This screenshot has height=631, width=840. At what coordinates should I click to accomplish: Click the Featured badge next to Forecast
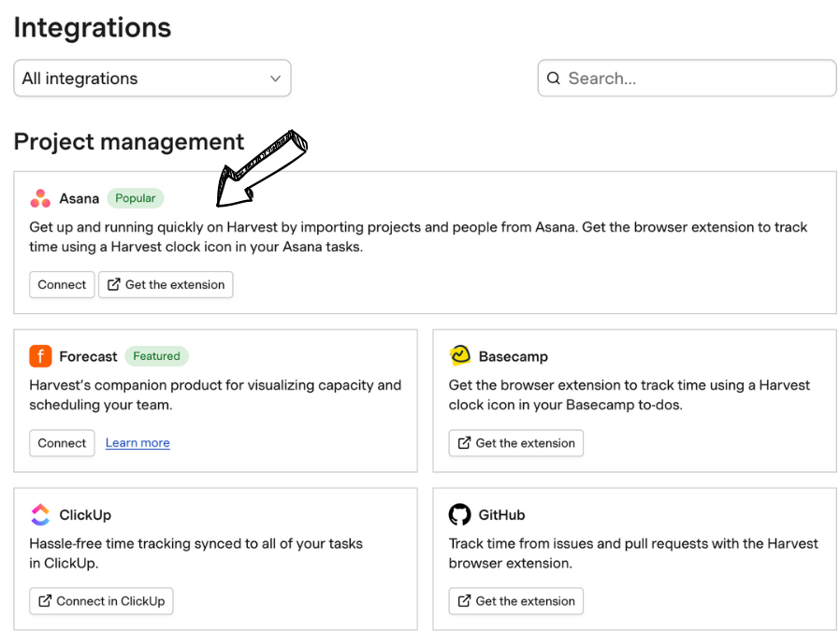[156, 356]
